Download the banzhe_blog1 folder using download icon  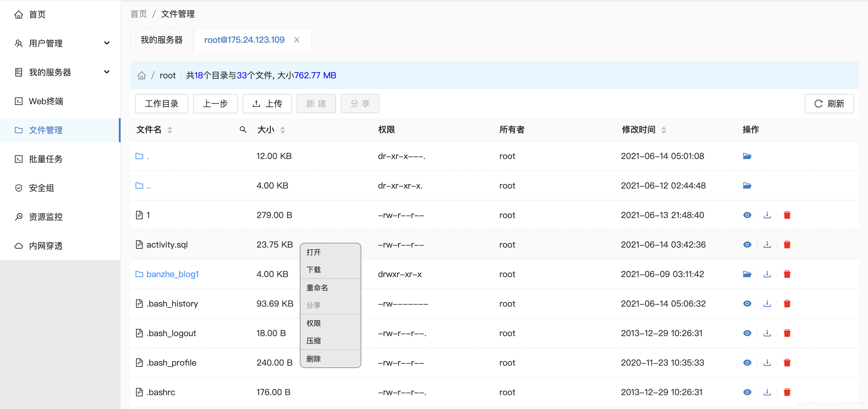click(767, 274)
